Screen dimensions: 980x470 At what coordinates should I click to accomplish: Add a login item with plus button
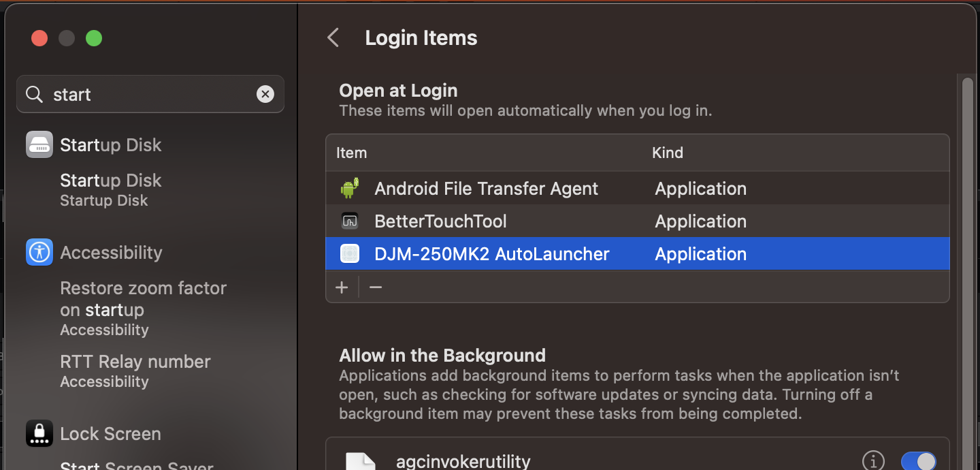(342, 287)
